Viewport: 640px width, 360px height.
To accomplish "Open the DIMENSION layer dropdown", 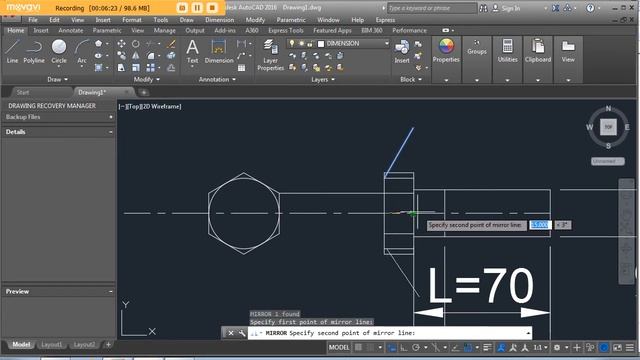I will click(386, 43).
